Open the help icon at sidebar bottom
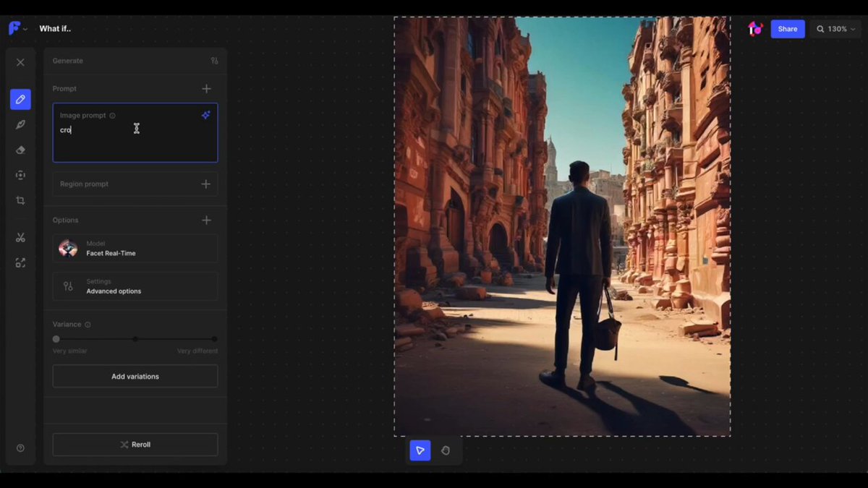Image resolution: width=868 pixels, height=488 pixels. click(x=20, y=448)
